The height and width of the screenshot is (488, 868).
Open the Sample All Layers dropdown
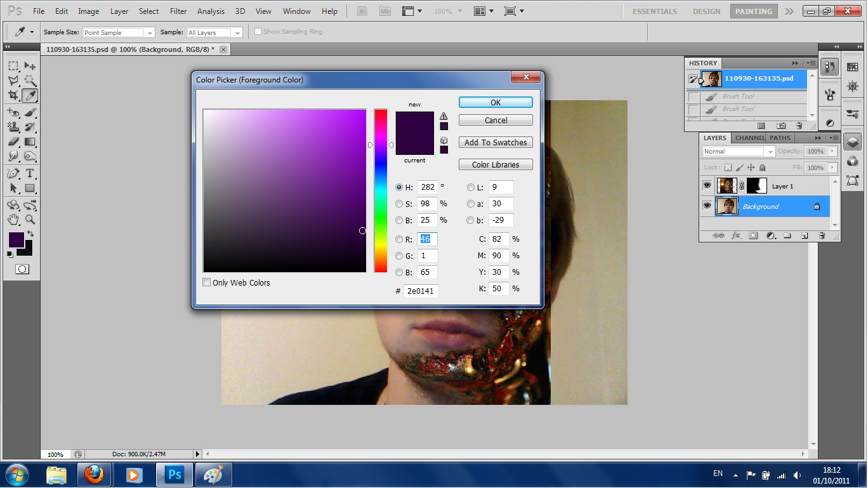[x=214, y=32]
